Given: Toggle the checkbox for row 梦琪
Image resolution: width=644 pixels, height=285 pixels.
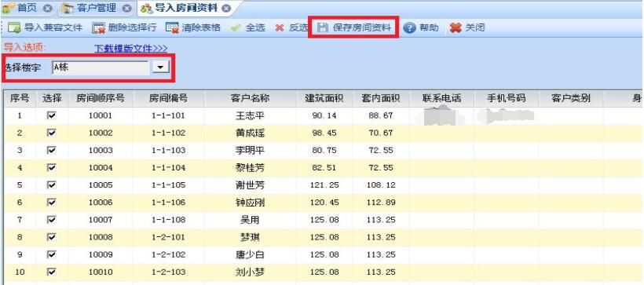Looking at the screenshot, I should click(x=52, y=237).
